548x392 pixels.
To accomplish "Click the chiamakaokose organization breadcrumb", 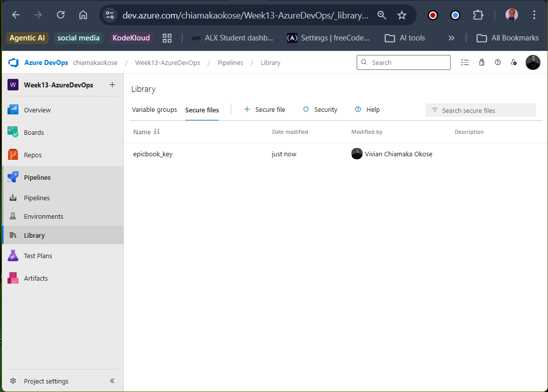I will (x=95, y=62).
